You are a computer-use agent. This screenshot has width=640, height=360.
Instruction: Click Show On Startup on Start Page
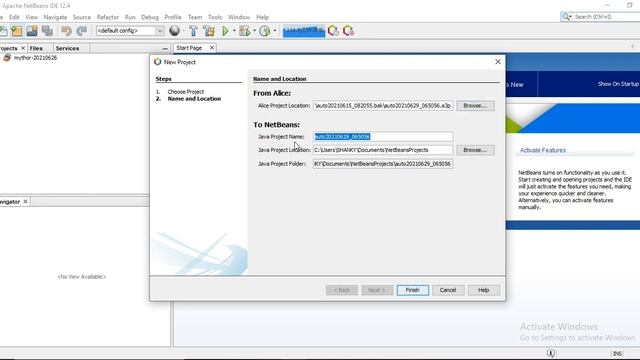click(618, 84)
